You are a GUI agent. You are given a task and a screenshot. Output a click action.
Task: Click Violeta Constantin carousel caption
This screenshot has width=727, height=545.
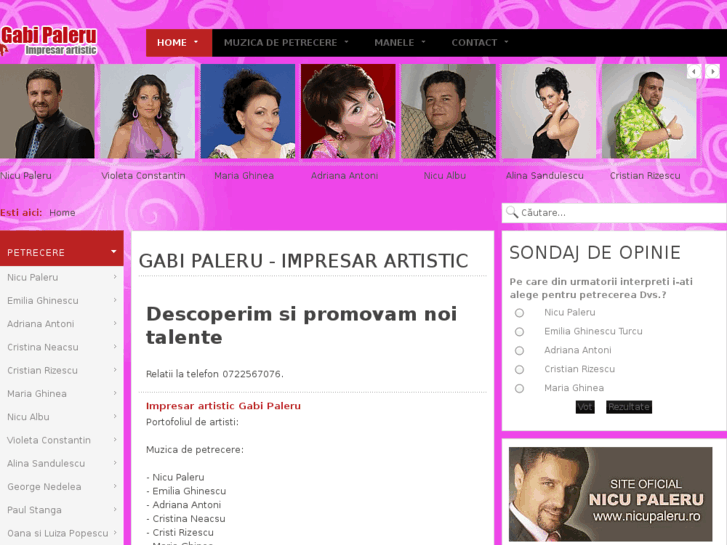[x=143, y=175]
